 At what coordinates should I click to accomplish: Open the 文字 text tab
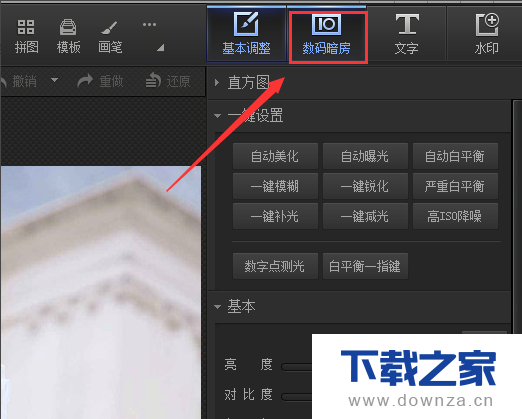pyautogui.click(x=406, y=34)
